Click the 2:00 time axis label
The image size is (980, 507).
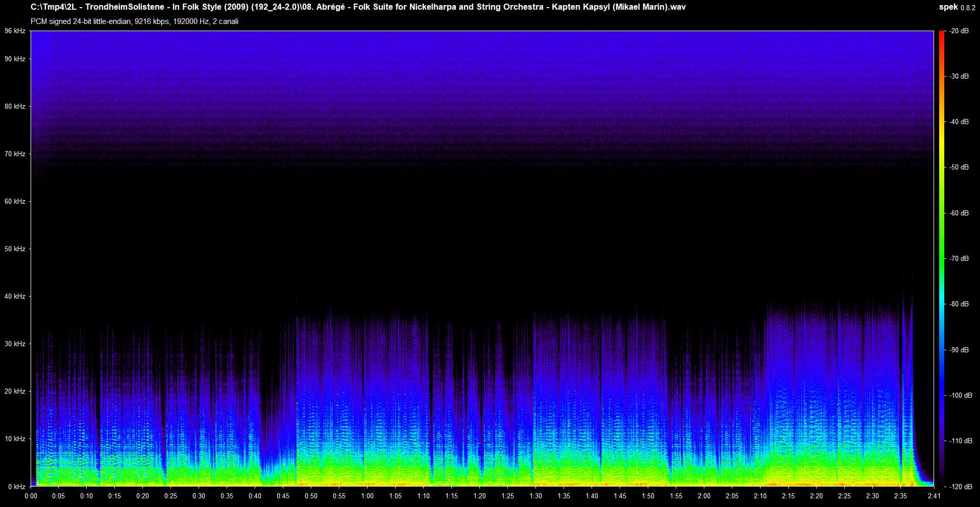pos(704,496)
